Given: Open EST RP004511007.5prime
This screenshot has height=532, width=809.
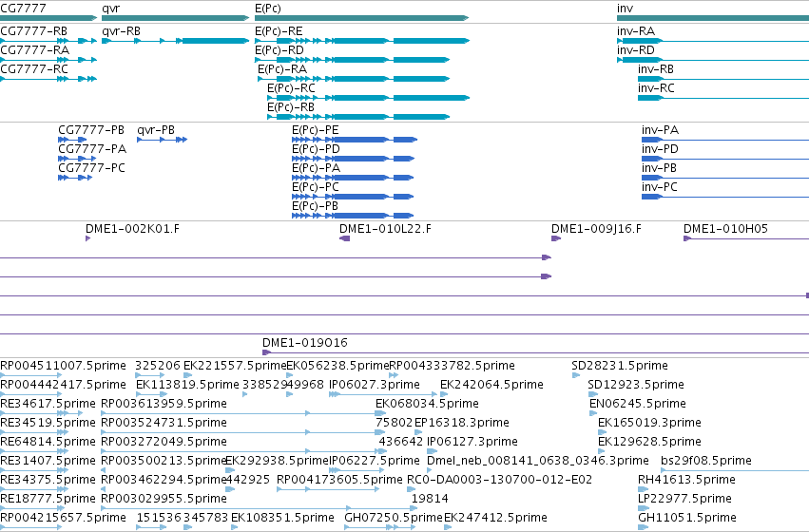Looking at the screenshot, I should [63, 366].
